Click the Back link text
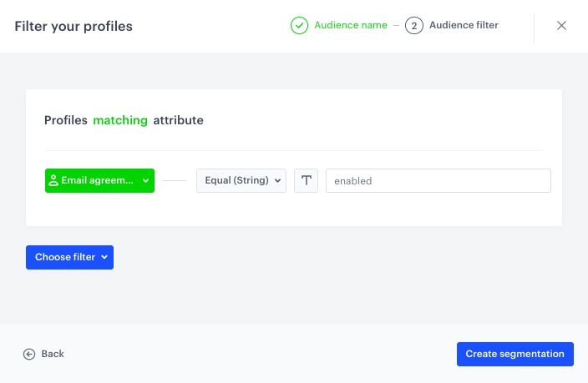 click(x=53, y=354)
